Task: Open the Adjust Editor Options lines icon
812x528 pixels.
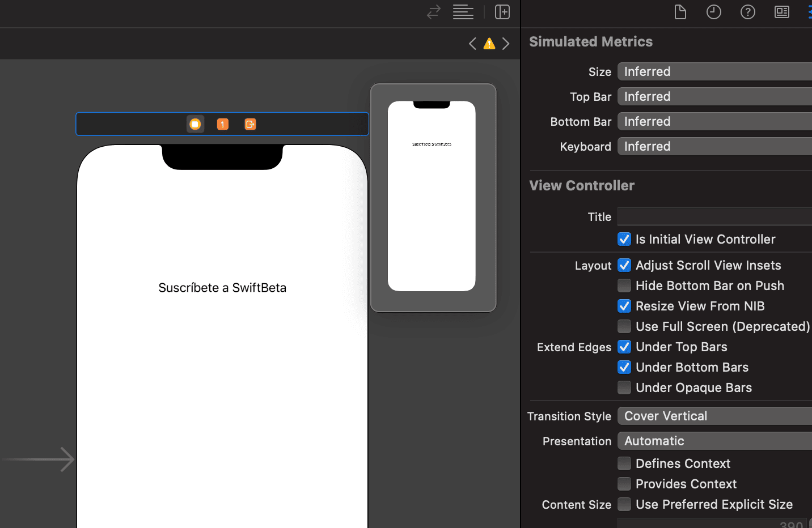Action: tap(463, 12)
